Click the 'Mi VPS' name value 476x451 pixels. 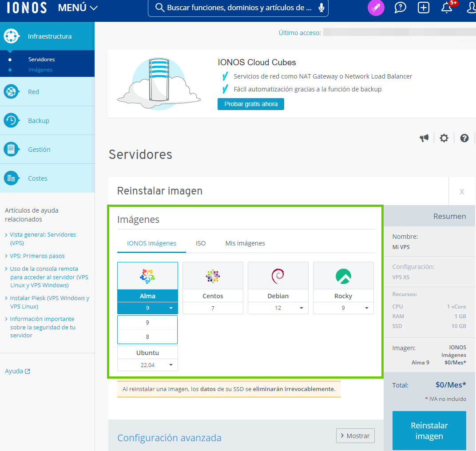[x=401, y=247]
